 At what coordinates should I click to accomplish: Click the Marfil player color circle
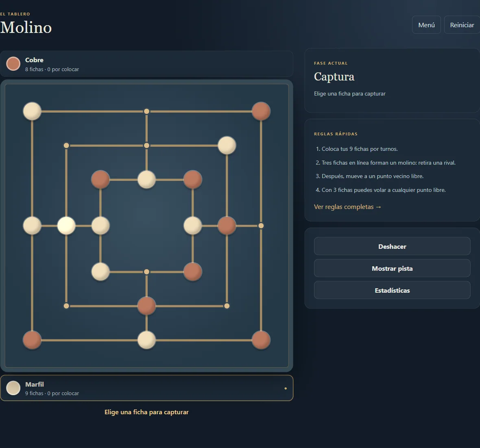pos(13,388)
